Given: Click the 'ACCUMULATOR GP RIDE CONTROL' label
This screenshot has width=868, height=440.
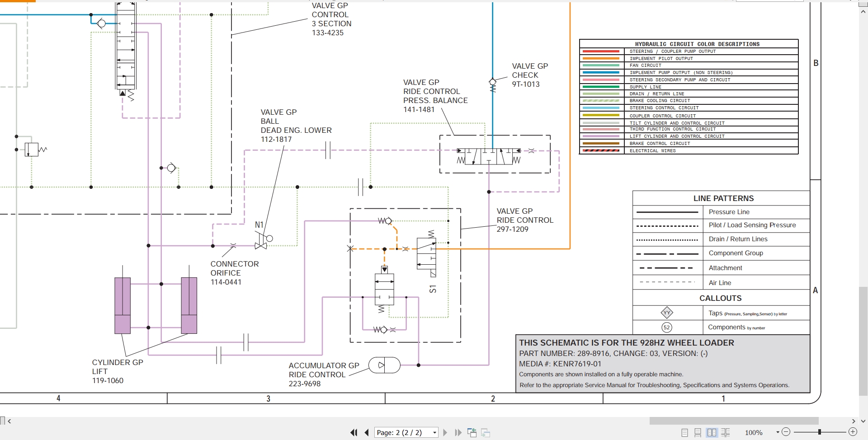Looking at the screenshot, I should (324, 370).
